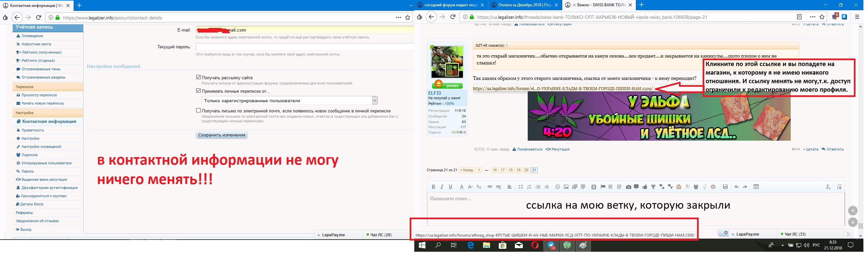Image resolution: width=868 pixels, height=257 pixels.
Task: Click the camera icon in editor toolbar
Action: tap(628, 187)
